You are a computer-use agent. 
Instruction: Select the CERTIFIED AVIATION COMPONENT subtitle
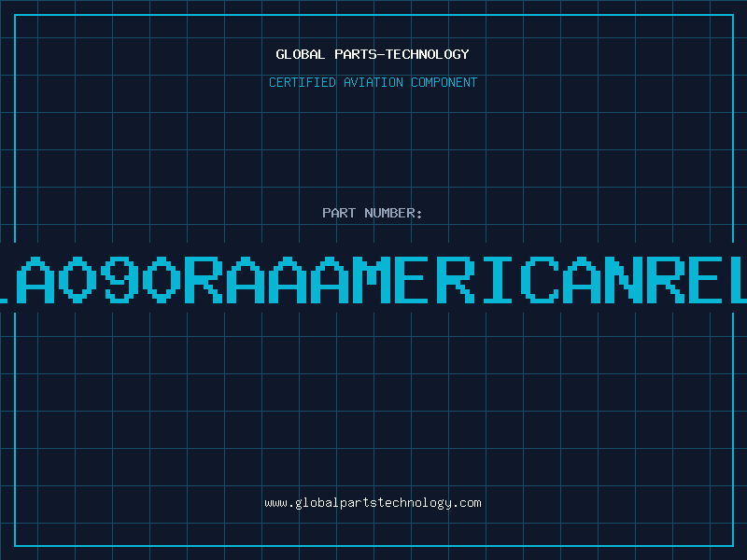click(x=373, y=82)
